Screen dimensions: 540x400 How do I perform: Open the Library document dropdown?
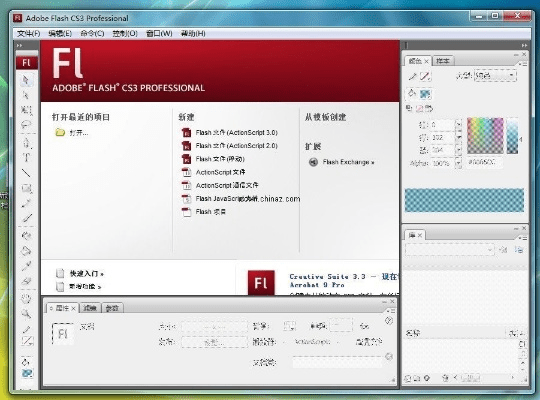coord(450,250)
